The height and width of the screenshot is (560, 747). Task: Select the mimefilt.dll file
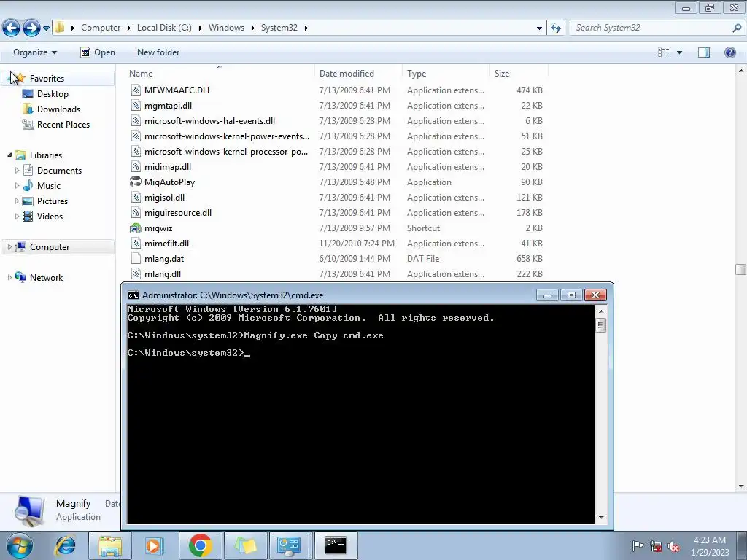coord(167,244)
